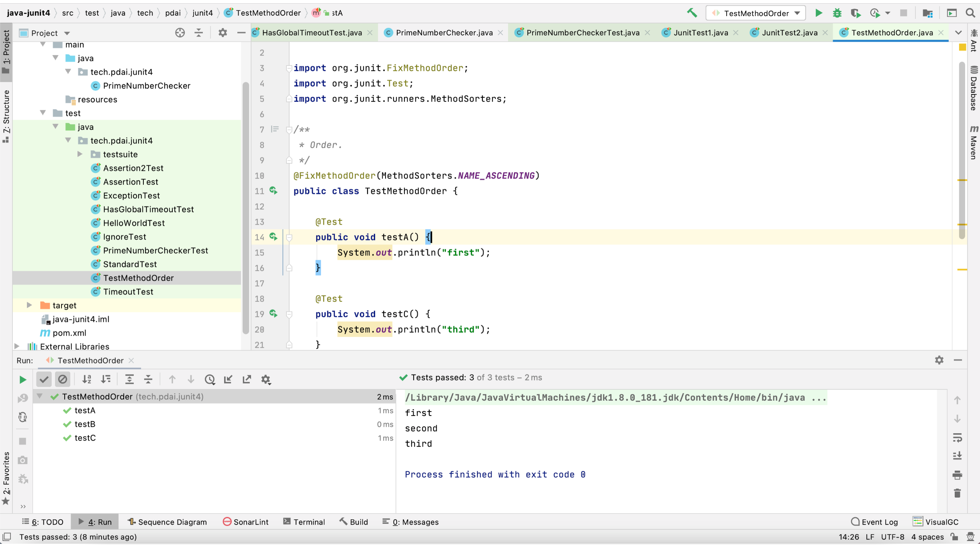Image resolution: width=980 pixels, height=545 pixels.
Task: Click the Run panel settings gear
Action: [x=939, y=360]
